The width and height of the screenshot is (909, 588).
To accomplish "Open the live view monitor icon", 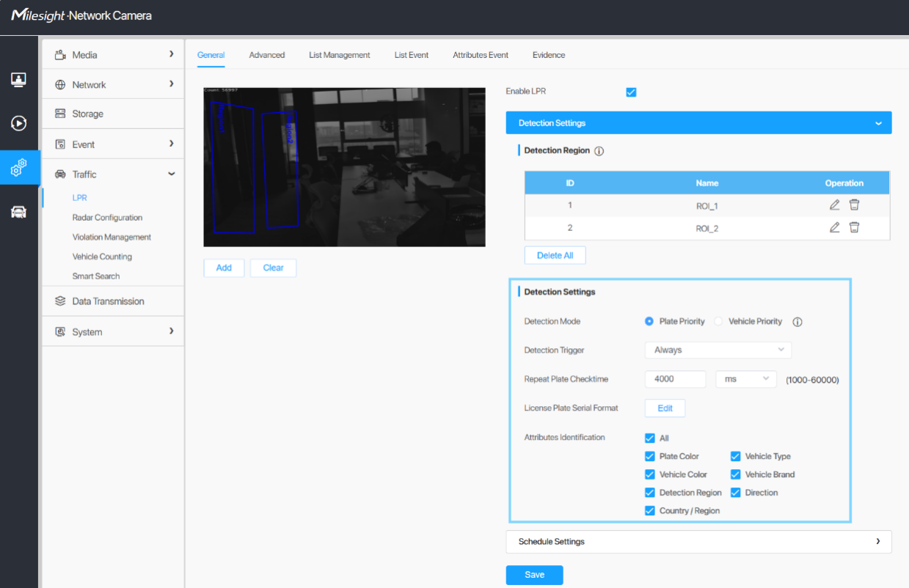I will (x=19, y=79).
